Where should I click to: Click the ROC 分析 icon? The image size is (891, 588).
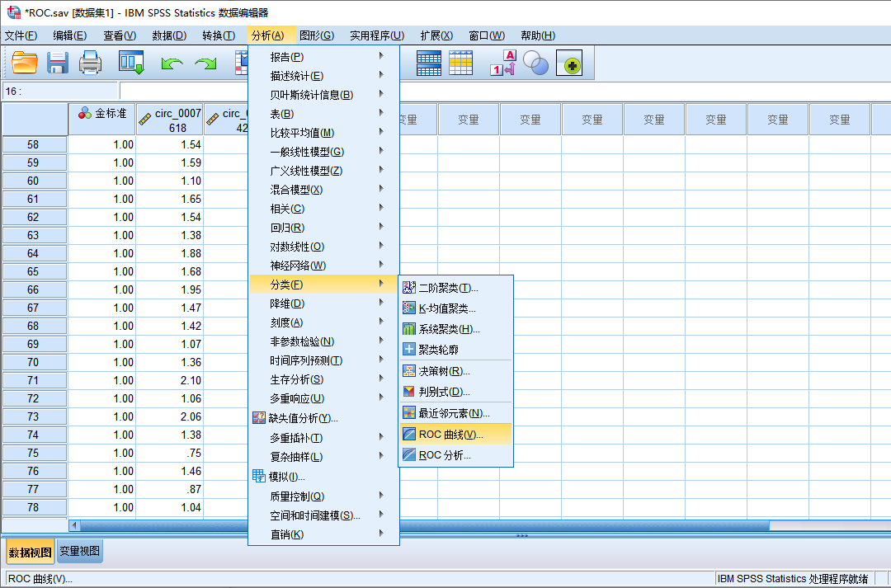408,454
